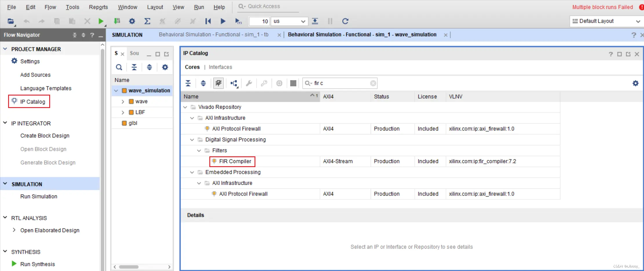Image resolution: width=644 pixels, height=271 pixels.
Task: Collapse the Filters folder
Action: pyautogui.click(x=199, y=151)
